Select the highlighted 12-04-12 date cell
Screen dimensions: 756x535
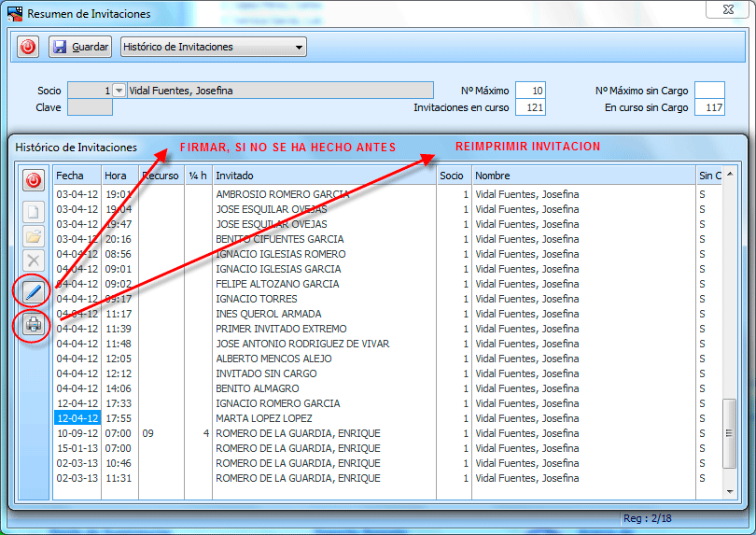tap(77, 418)
